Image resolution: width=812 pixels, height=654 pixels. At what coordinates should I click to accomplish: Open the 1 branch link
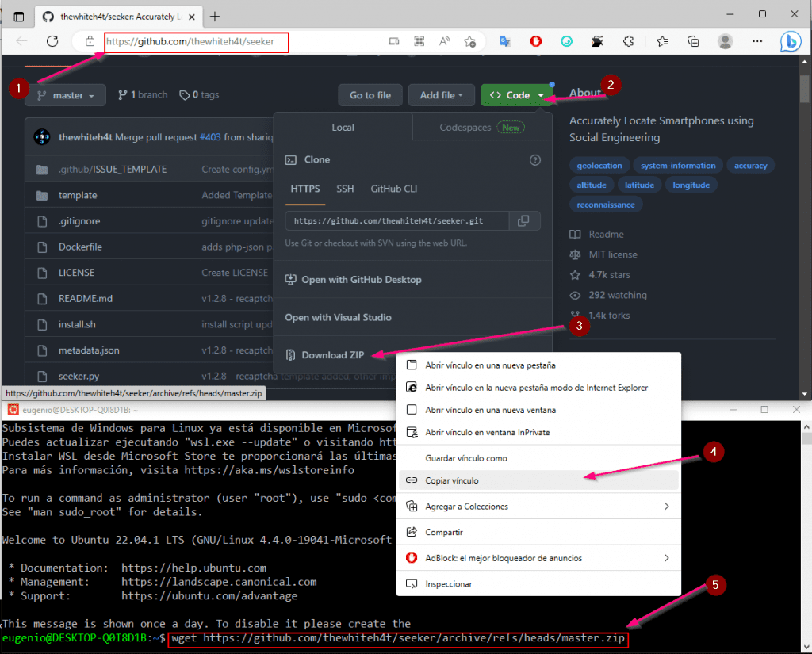(x=143, y=95)
